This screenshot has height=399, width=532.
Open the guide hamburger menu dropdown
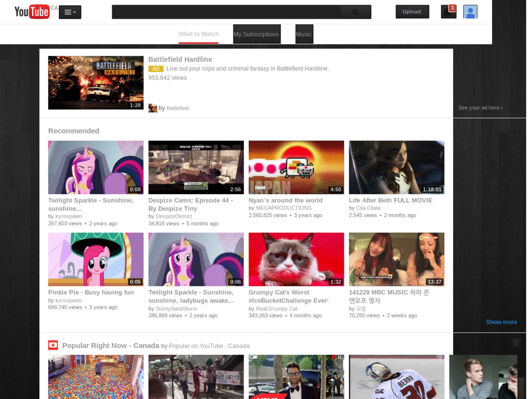(70, 12)
